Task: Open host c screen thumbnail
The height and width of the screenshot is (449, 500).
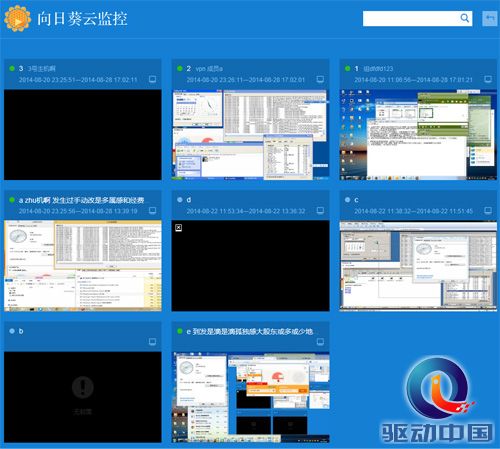Action: (x=418, y=266)
